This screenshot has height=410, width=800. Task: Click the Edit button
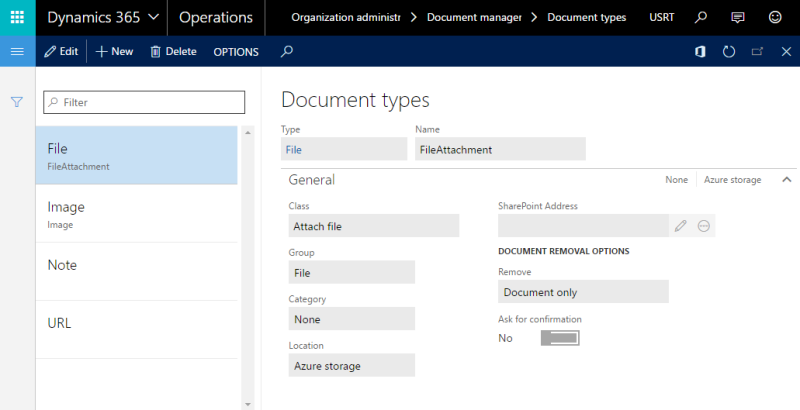61,52
